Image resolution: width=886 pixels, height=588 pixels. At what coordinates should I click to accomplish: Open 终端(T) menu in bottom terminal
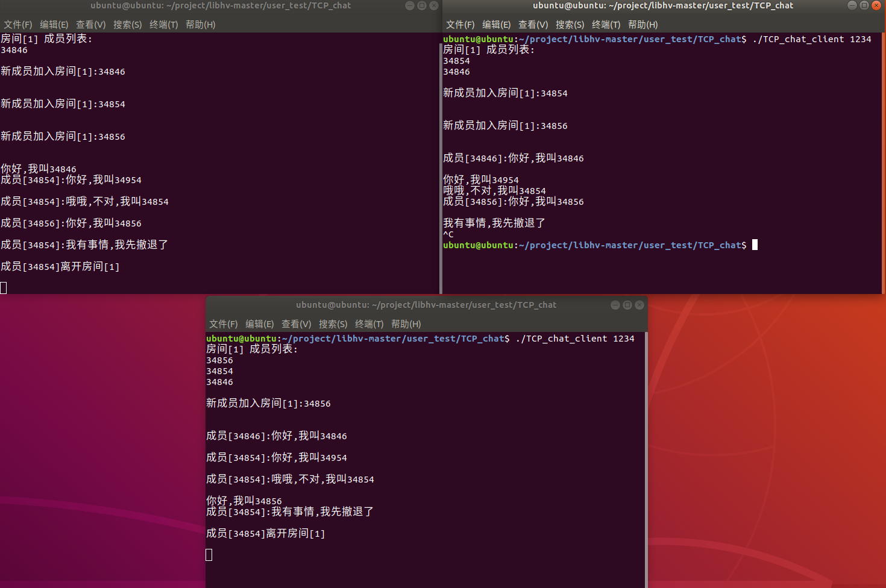(x=369, y=324)
